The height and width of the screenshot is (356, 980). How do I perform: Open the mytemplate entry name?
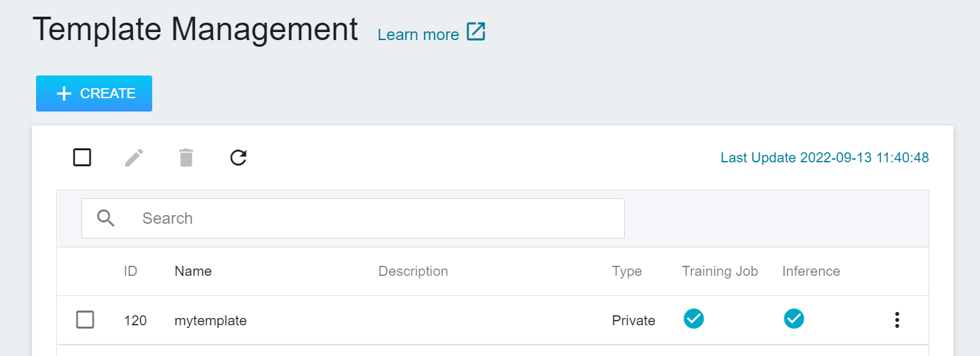(210, 321)
